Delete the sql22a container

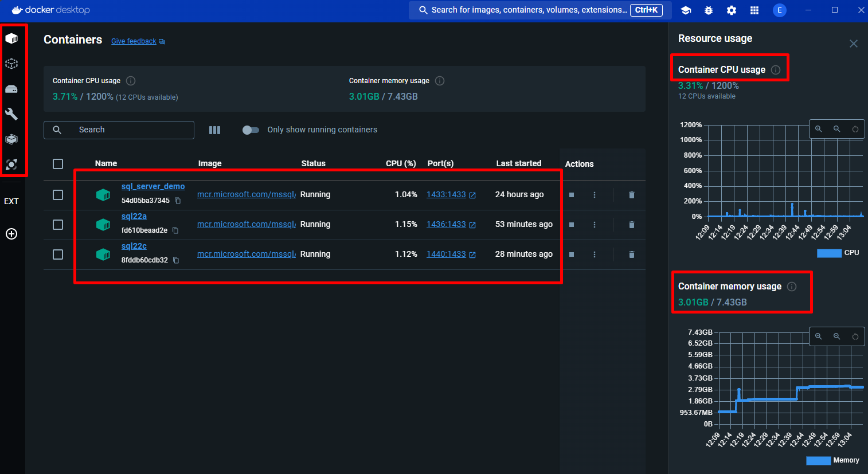coord(632,225)
